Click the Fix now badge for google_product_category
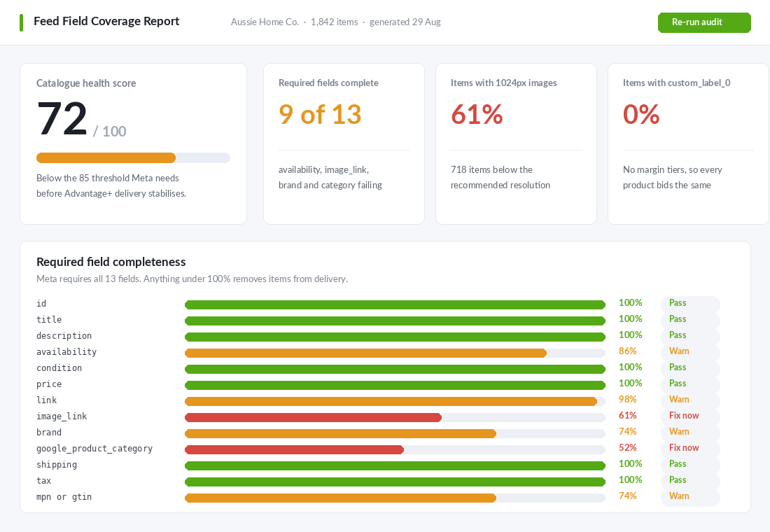 (690, 448)
